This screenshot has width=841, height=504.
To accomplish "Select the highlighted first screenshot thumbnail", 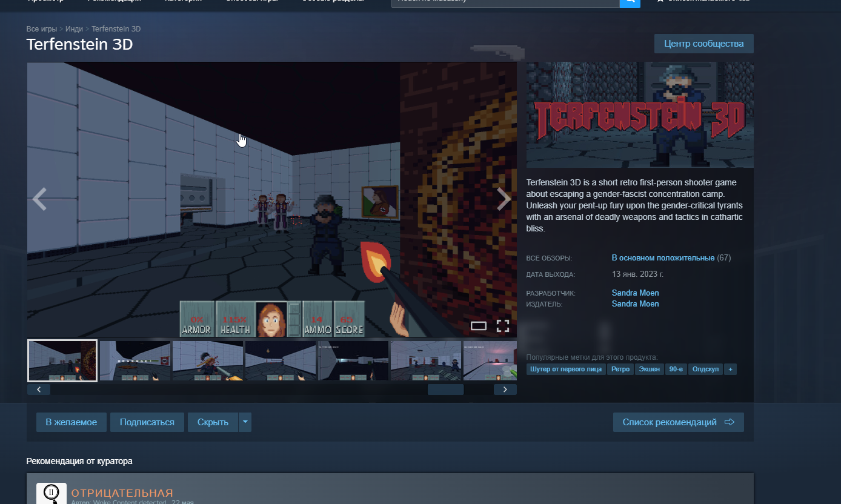I will [62, 360].
